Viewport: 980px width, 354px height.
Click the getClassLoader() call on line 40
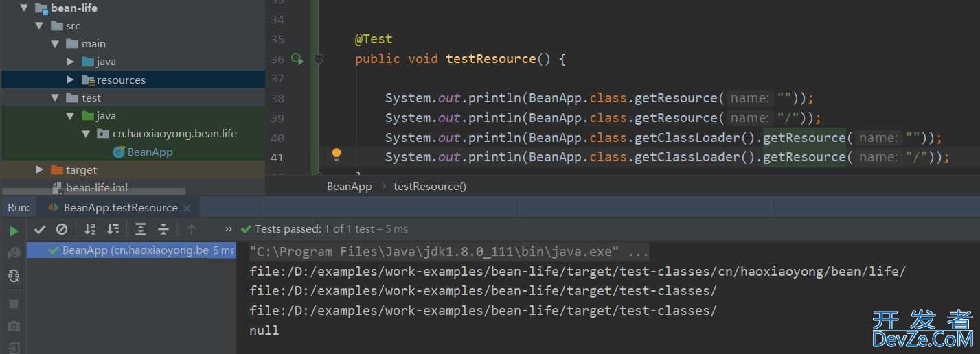pyautogui.click(x=696, y=137)
